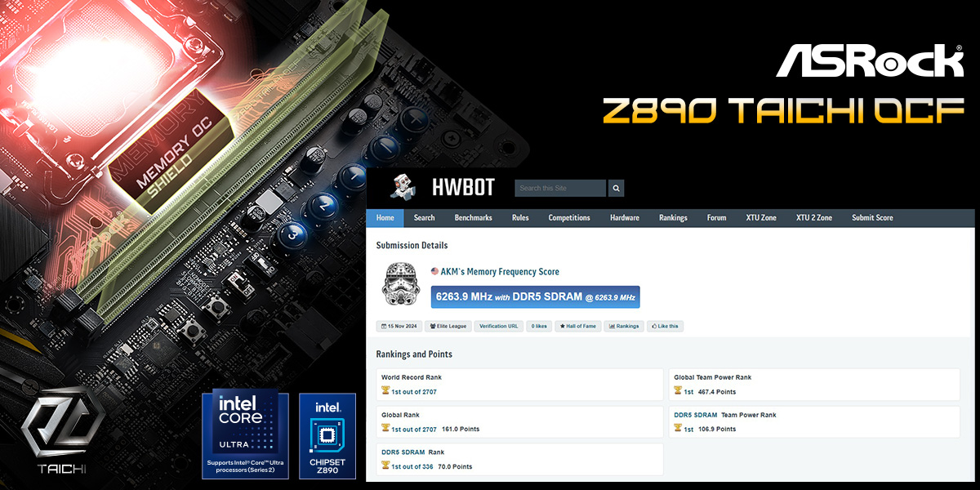The height and width of the screenshot is (490, 980).
Task: Select the Home tab
Action: point(385,217)
